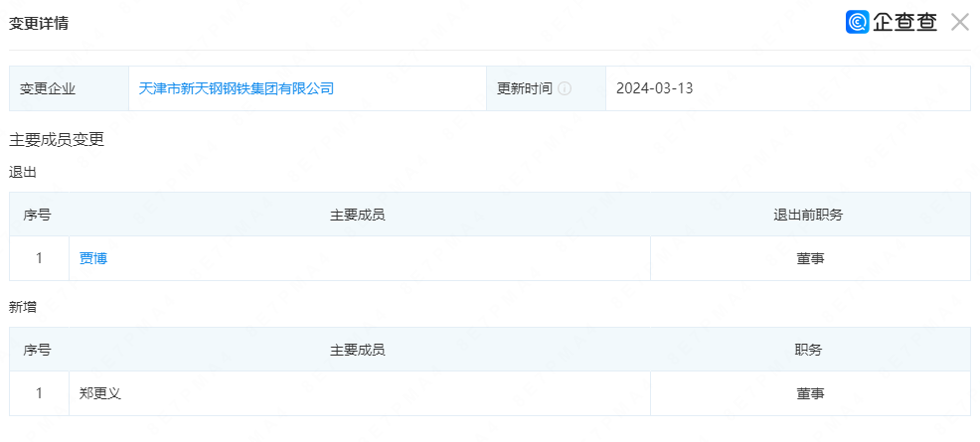This screenshot has width=980, height=442.
Task: Click 主要成员 header in 退出 table
Action: pyautogui.click(x=358, y=215)
